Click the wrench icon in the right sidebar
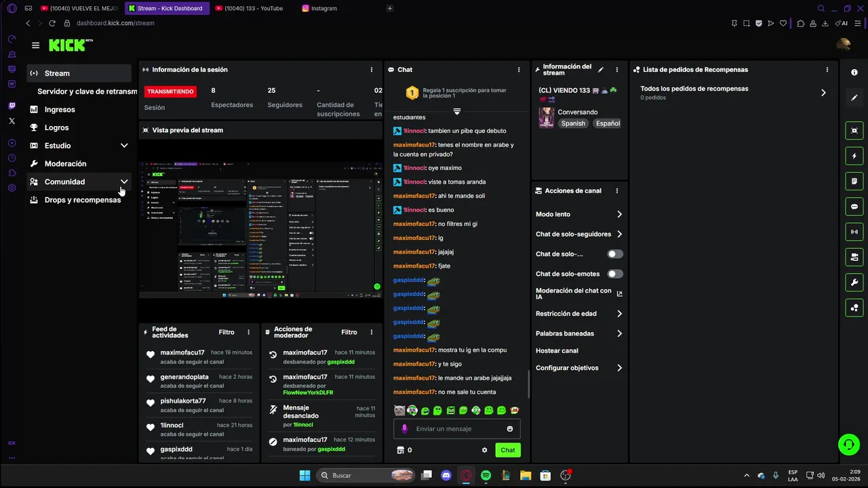 (x=854, y=283)
